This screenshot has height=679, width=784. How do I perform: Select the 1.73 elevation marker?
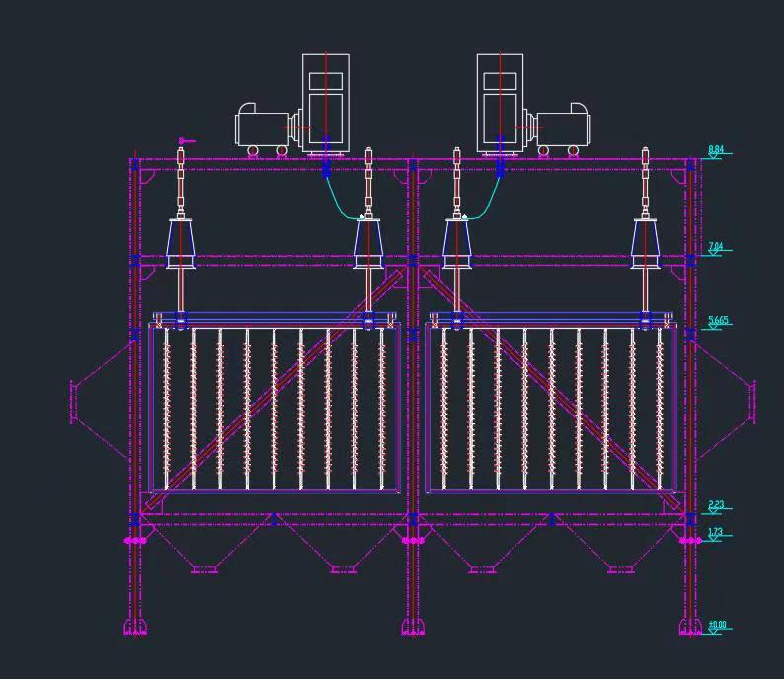pyautogui.click(x=715, y=532)
